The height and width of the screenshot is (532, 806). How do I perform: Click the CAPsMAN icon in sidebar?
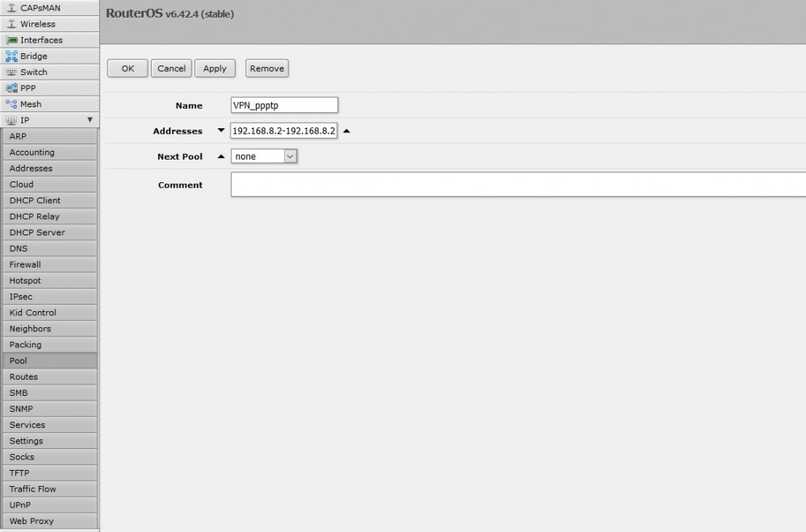tap(11, 8)
